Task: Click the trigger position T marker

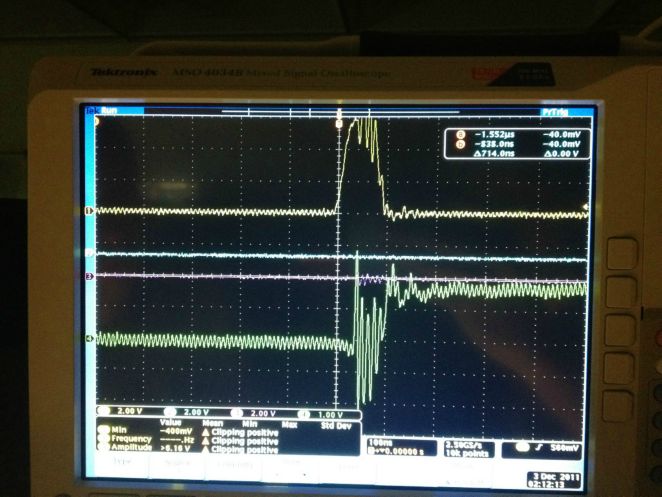Action: coord(341,122)
